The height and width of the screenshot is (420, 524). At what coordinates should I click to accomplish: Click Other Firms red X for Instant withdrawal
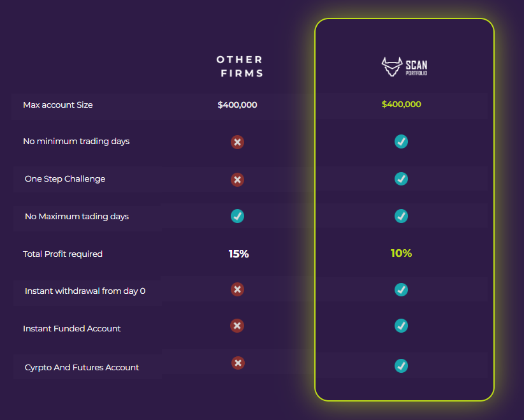[237, 290]
